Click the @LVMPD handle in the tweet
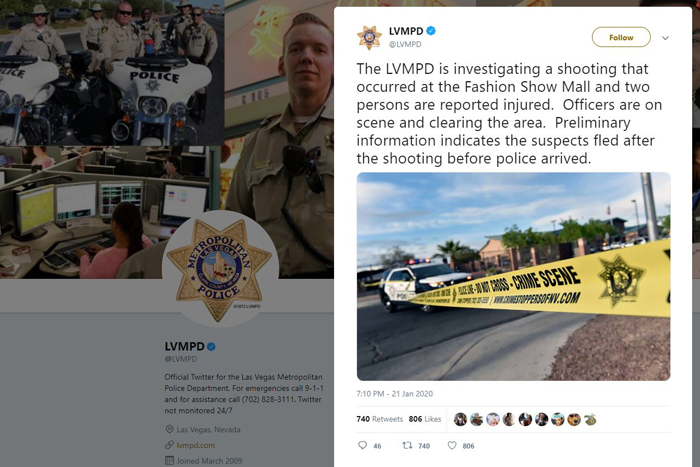 pos(405,44)
